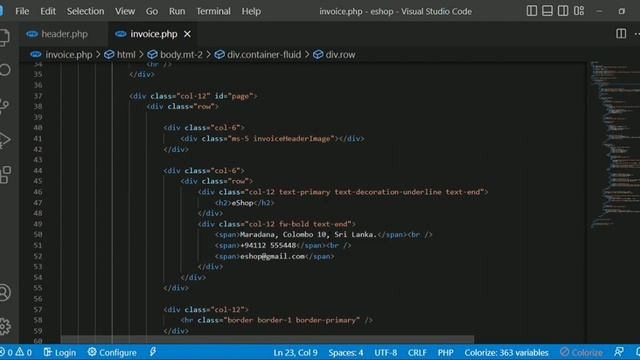Click the invoiceHeaderImage class text
This screenshot has height=360, width=640.
click(x=292, y=139)
